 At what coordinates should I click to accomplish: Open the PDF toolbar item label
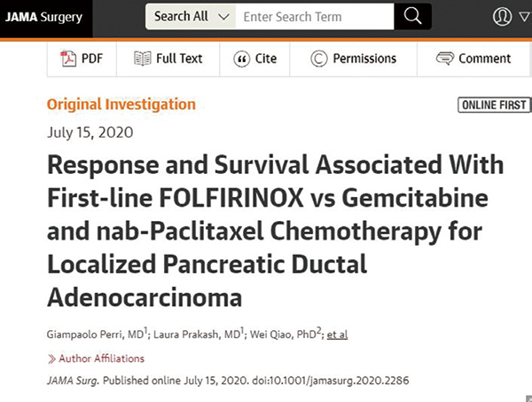click(x=92, y=59)
